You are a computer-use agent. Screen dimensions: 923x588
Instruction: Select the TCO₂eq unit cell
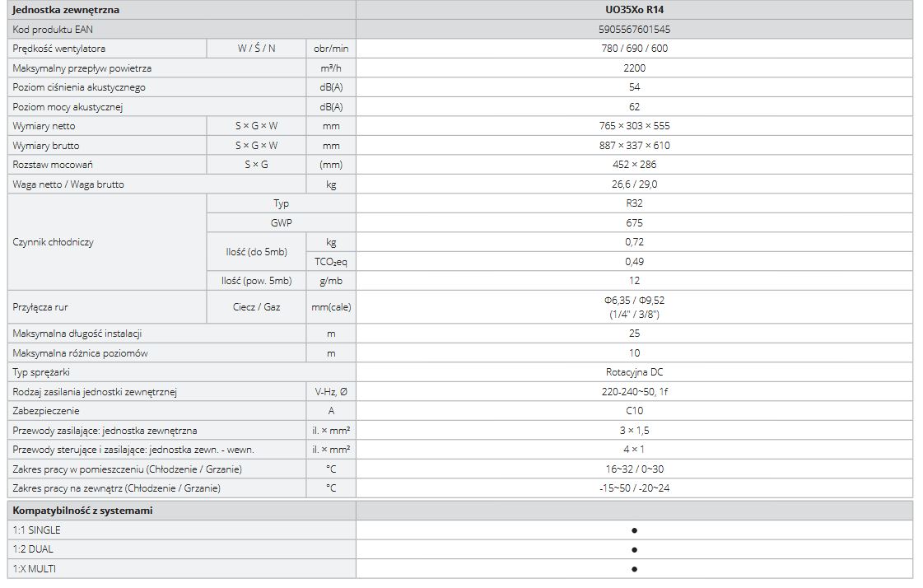coord(330,261)
